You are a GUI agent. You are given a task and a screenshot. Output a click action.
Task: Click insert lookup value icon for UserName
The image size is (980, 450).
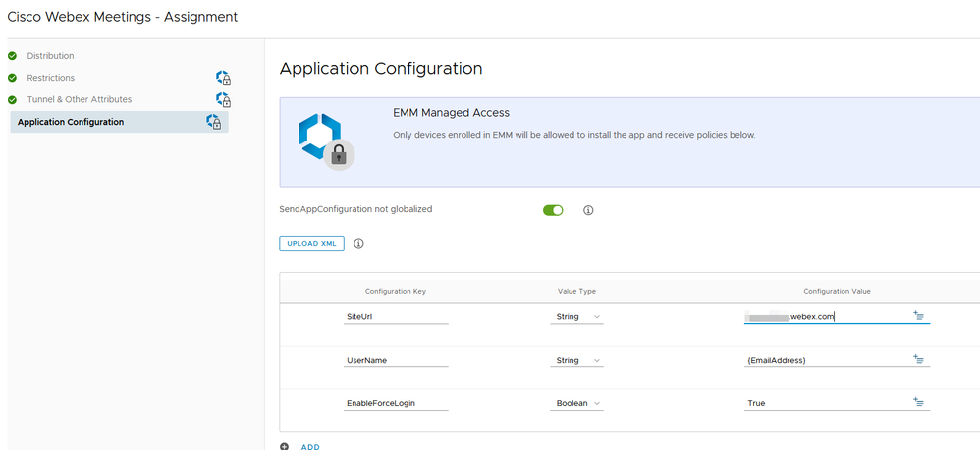pos(919,359)
